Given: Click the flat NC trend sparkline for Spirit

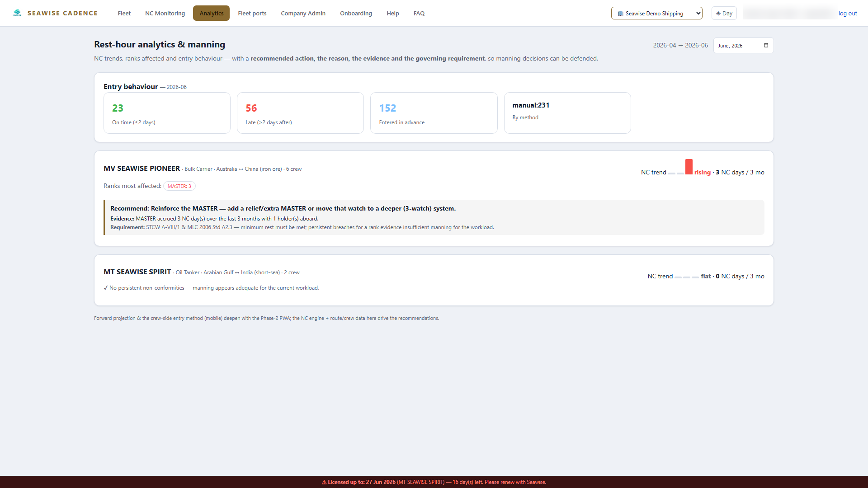Looking at the screenshot, I should tap(686, 277).
